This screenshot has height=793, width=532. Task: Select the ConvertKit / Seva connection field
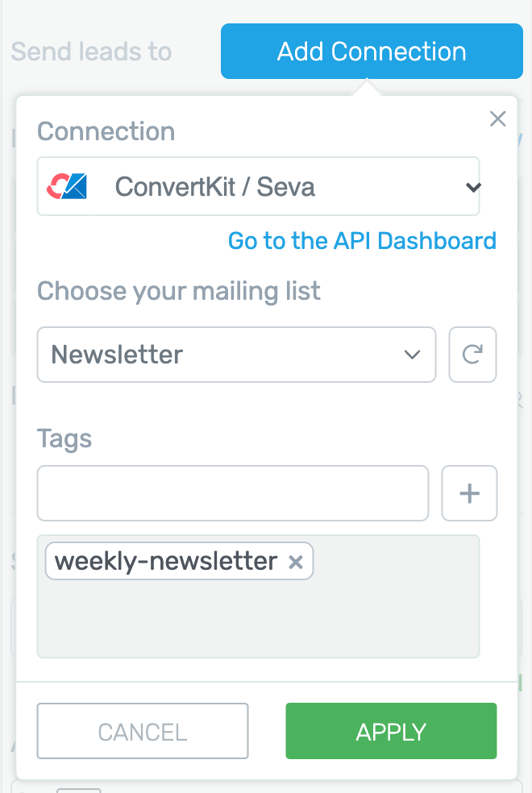[258, 187]
